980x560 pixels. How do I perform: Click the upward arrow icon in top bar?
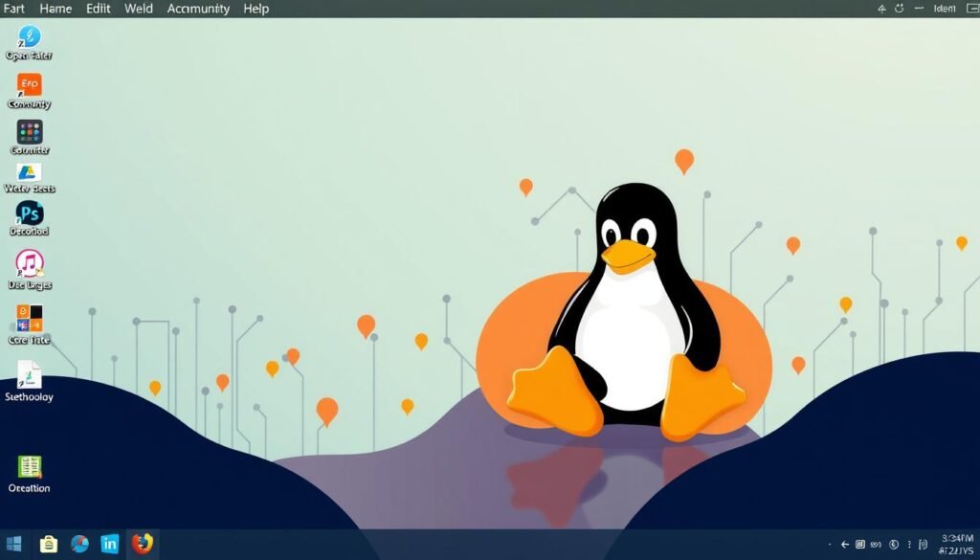881,9
